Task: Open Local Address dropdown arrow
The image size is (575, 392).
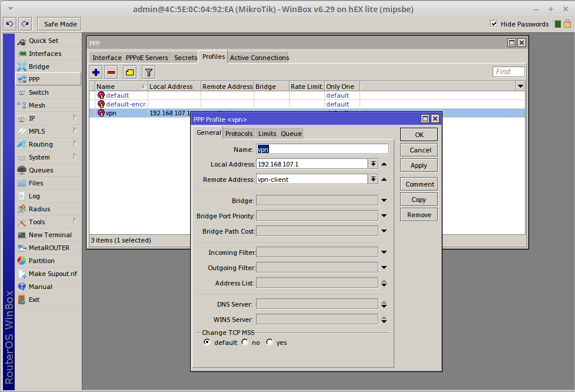Action: pyautogui.click(x=373, y=164)
